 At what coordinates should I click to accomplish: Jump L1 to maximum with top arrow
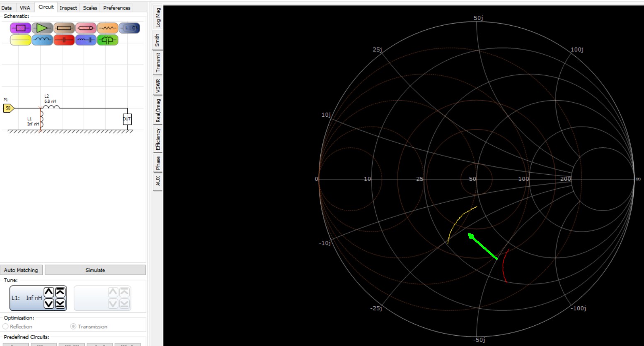[x=61, y=292]
